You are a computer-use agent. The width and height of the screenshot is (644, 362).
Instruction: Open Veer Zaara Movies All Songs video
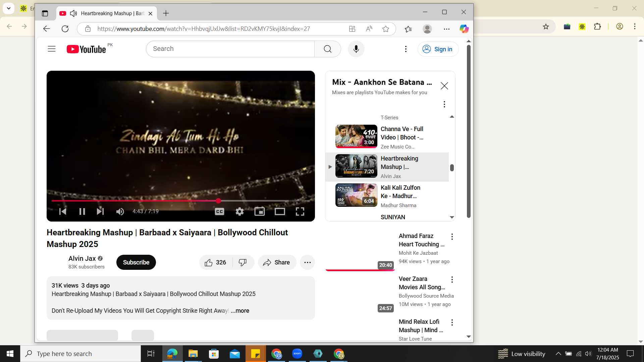pyautogui.click(x=422, y=283)
